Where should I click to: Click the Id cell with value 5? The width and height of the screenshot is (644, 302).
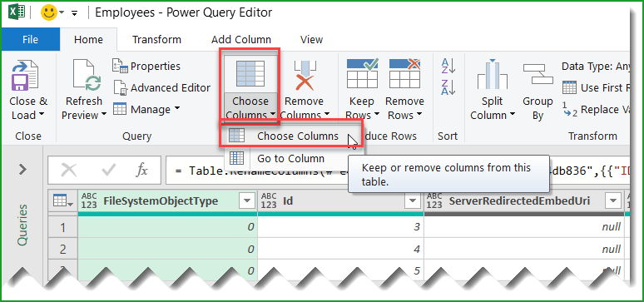click(x=340, y=270)
